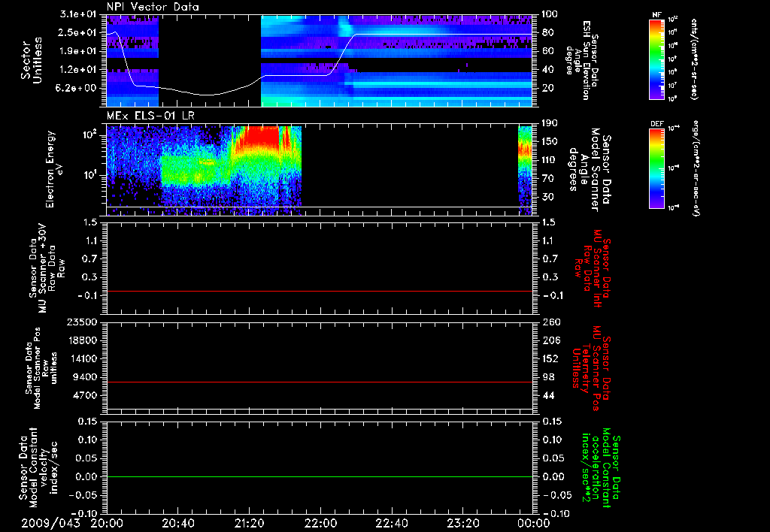
Task: Click the 9400 scanner position tick
Action: (x=86, y=377)
